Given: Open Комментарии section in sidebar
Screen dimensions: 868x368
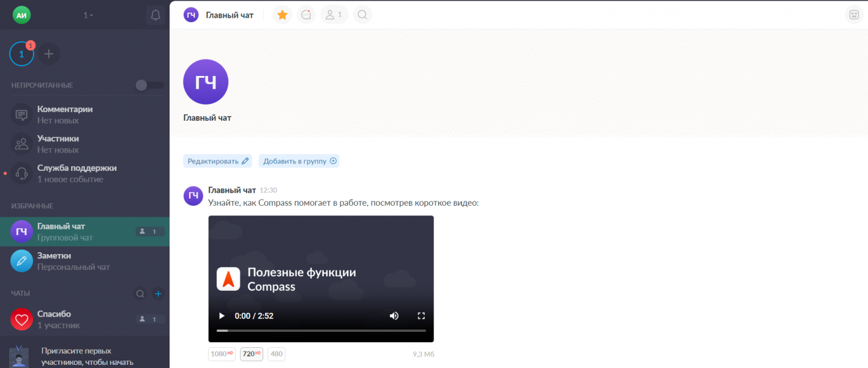Looking at the screenshot, I should tap(84, 115).
